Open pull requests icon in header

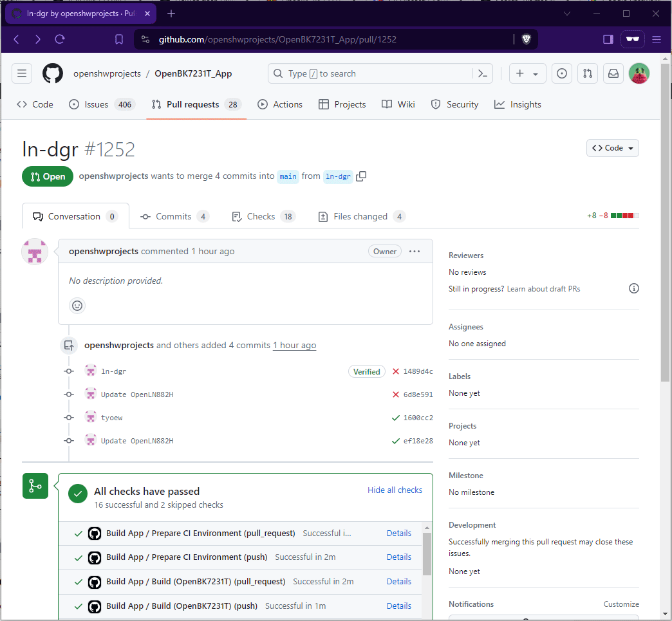tap(588, 74)
